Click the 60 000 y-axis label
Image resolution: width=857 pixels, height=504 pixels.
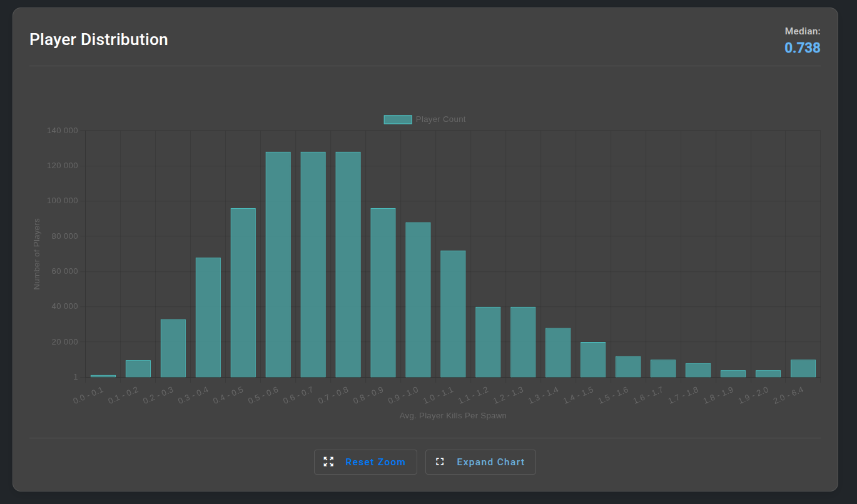click(x=65, y=271)
